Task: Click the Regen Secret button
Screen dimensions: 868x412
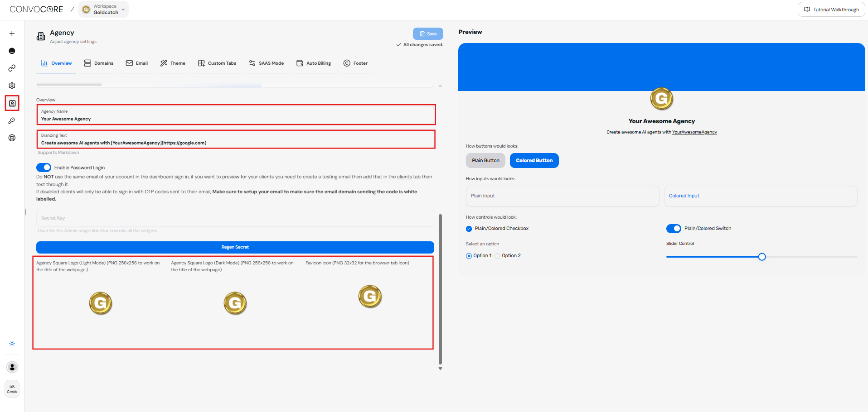Action: (235, 247)
